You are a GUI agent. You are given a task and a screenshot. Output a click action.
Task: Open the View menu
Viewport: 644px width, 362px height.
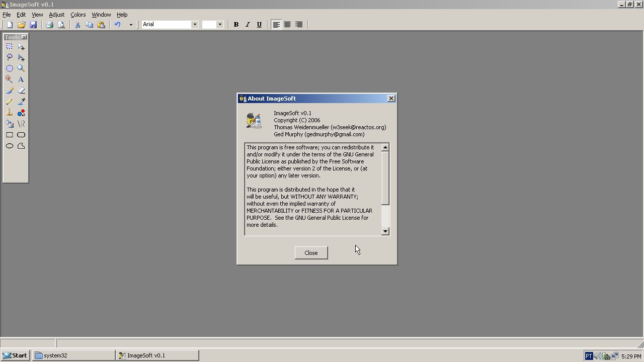pyautogui.click(x=37, y=15)
